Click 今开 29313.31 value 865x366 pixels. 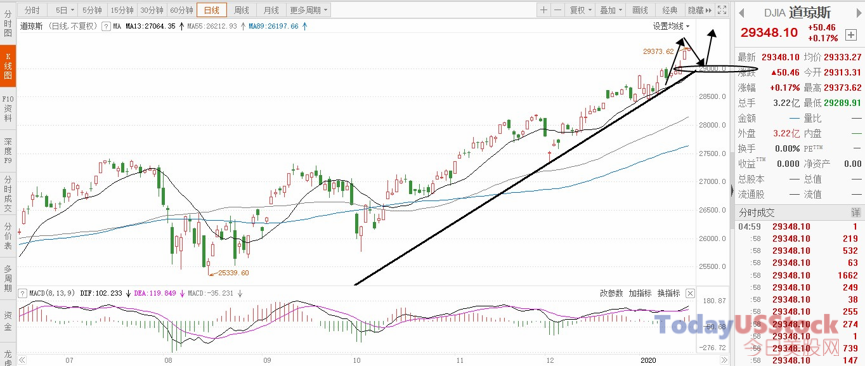click(x=841, y=72)
